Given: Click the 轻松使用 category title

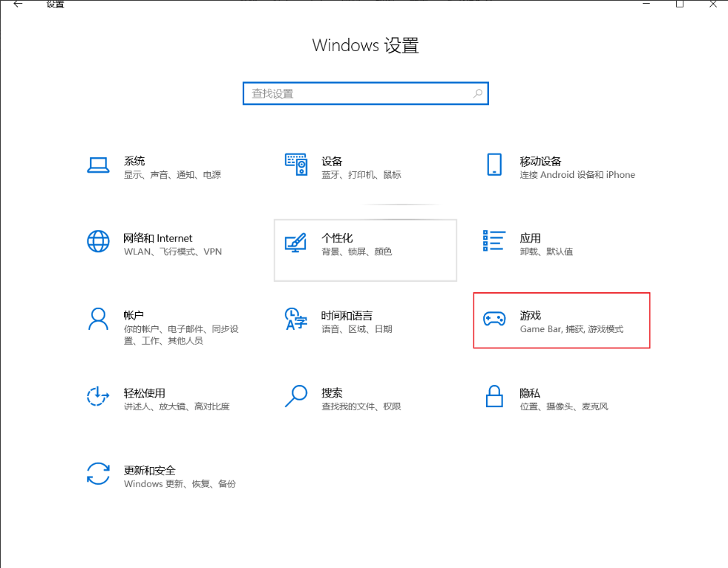Looking at the screenshot, I should click(145, 392).
